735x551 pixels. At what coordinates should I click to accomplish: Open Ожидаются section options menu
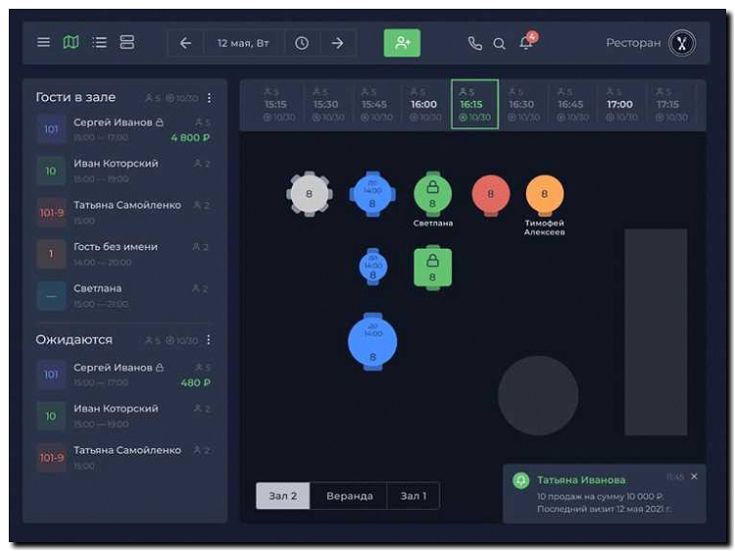[209, 341]
